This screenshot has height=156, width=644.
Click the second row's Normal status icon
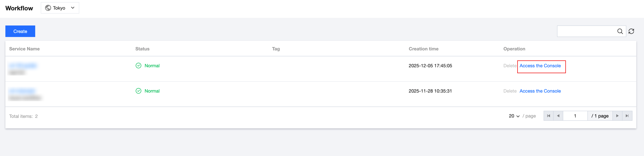138,91
